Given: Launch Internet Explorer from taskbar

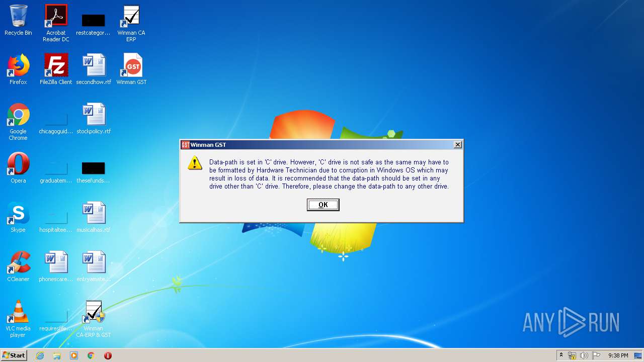Looking at the screenshot, I should pos(40,355).
